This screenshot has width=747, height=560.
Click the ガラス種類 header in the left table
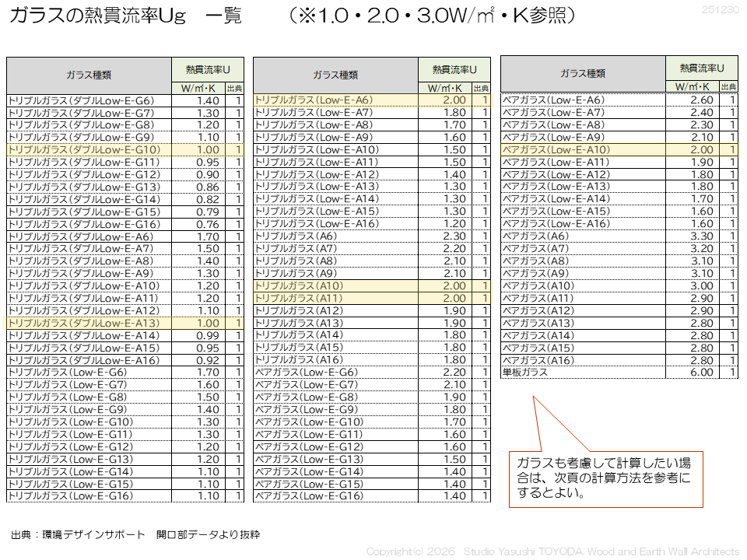click(x=89, y=75)
